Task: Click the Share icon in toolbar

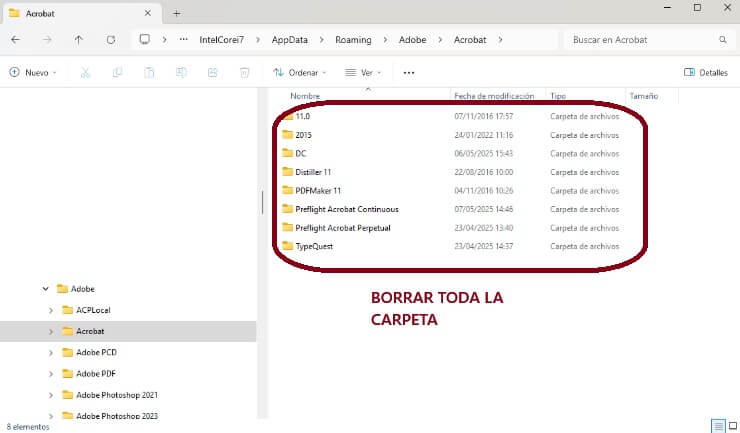Action: pyautogui.click(x=213, y=72)
